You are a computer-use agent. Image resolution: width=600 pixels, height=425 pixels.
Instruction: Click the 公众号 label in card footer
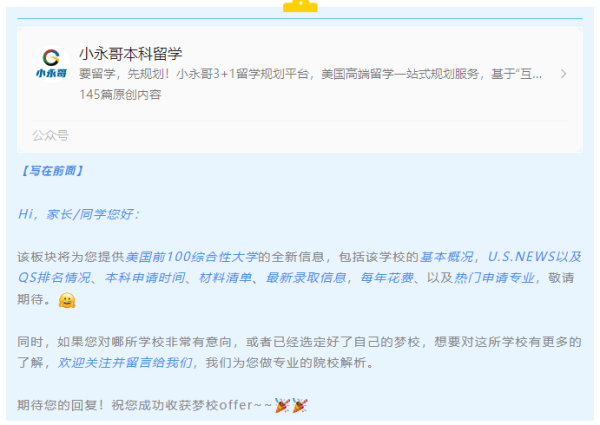(x=50, y=135)
